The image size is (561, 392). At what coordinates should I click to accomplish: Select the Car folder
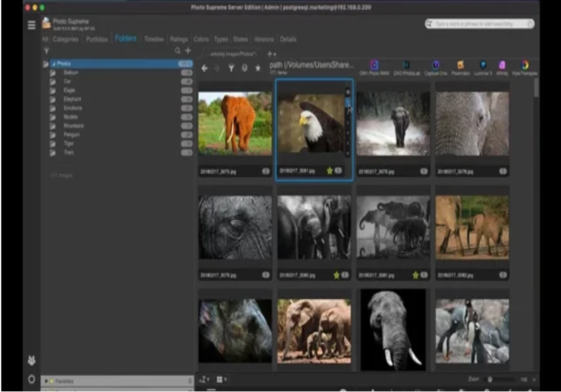pyautogui.click(x=121, y=82)
